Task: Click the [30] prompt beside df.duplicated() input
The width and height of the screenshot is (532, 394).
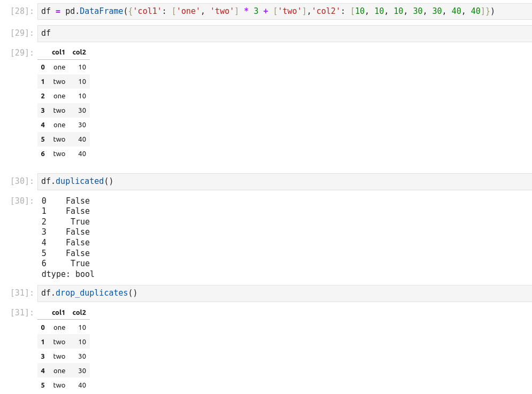Action: coord(22,181)
